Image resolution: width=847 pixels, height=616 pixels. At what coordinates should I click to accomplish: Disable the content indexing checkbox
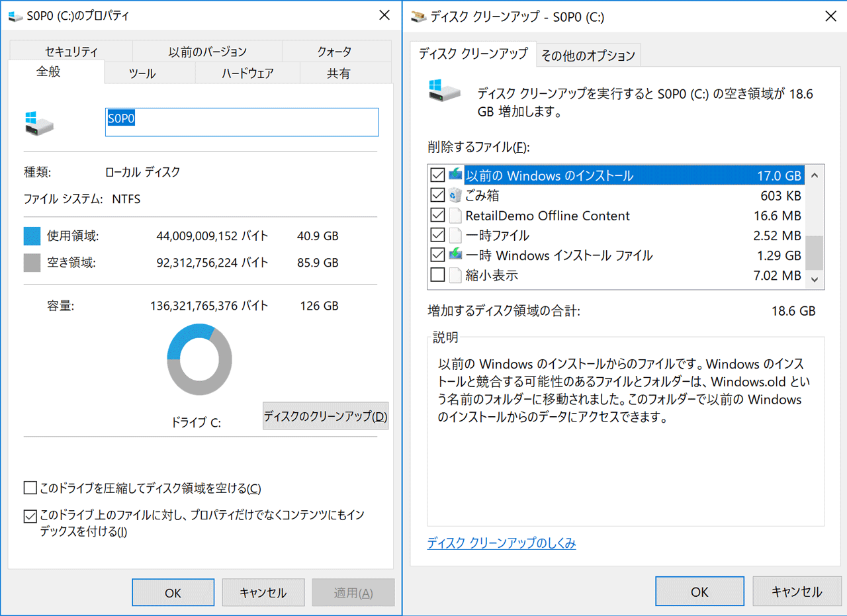pos(30,516)
